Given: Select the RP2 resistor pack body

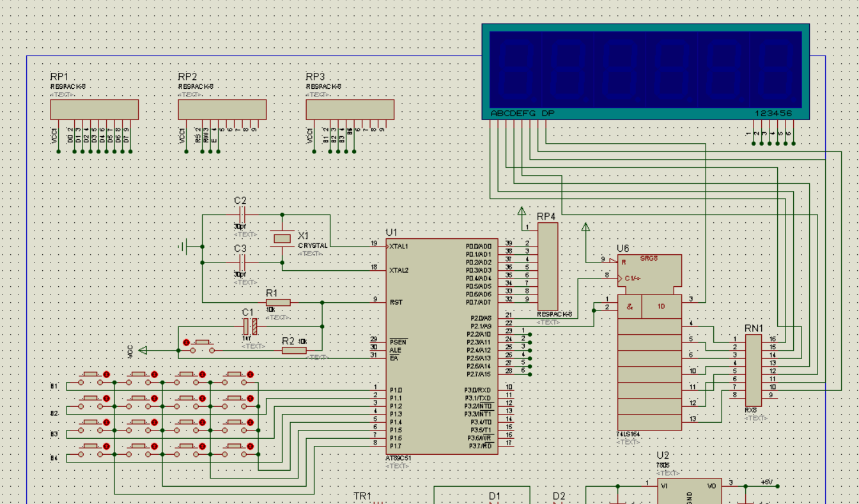Looking at the screenshot, I should (x=222, y=109).
